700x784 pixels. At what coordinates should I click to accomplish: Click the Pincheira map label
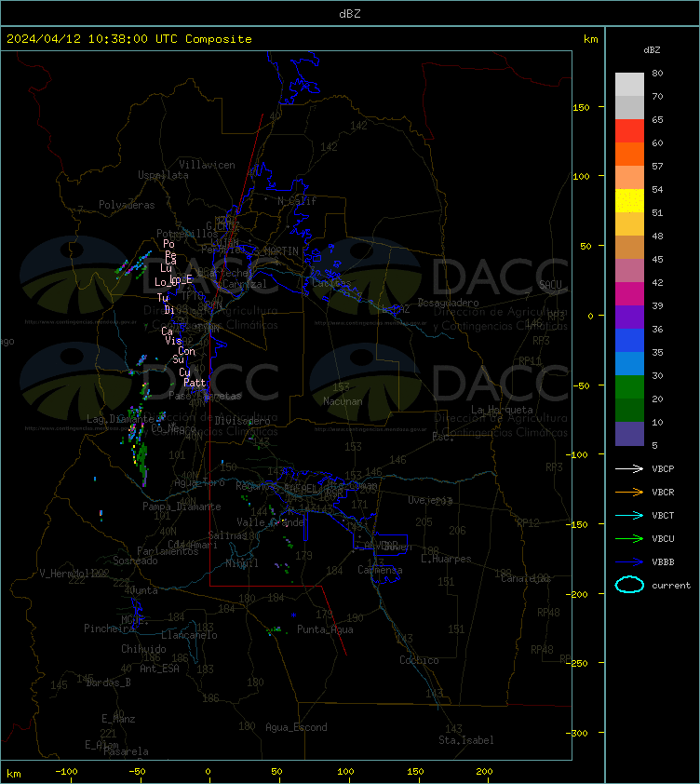(109, 628)
